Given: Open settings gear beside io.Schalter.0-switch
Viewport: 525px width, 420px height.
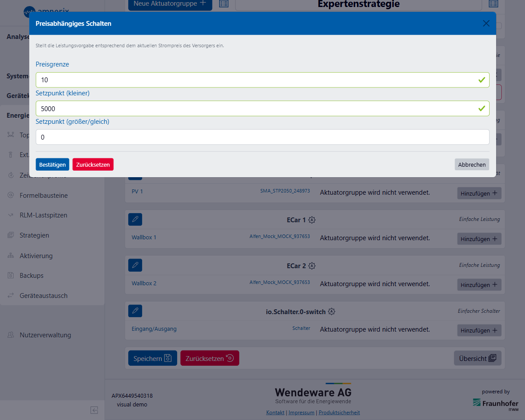Looking at the screenshot, I should pos(332,311).
